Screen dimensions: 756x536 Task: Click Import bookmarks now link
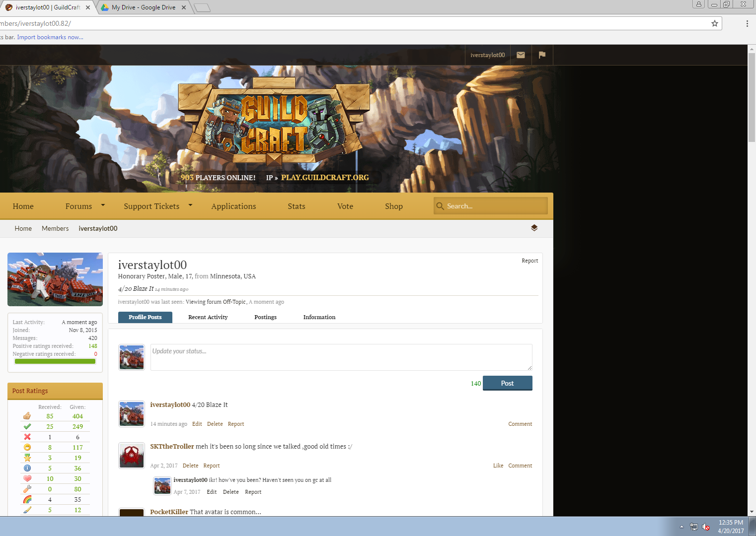[x=50, y=37]
